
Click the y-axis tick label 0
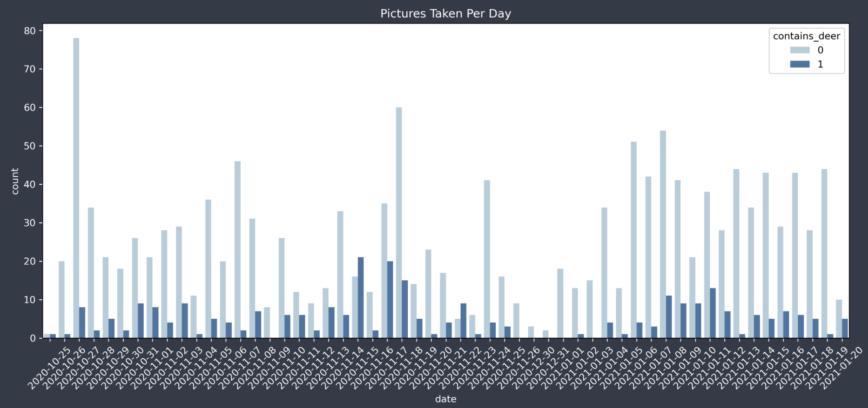pyautogui.click(x=33, y=338)
